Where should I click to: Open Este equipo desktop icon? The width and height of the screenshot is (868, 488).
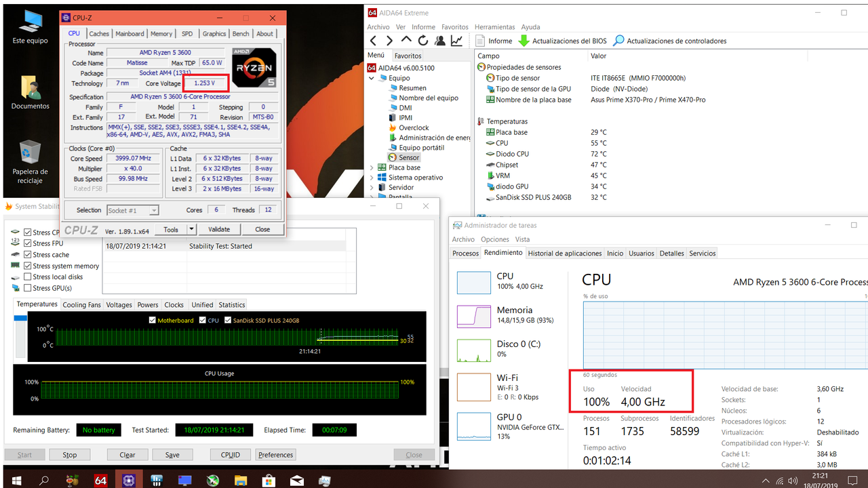(x=30, y=28)
